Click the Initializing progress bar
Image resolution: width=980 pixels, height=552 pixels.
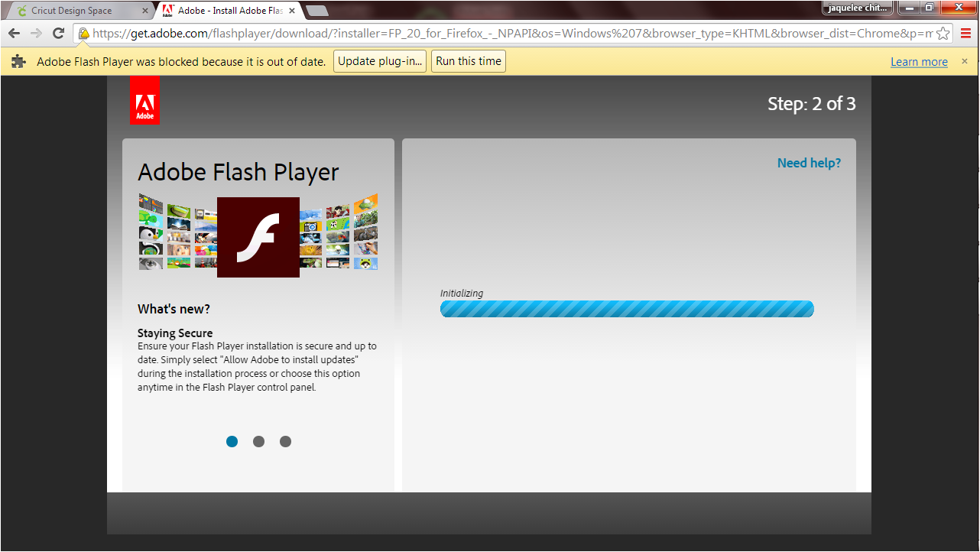[627, 309]
